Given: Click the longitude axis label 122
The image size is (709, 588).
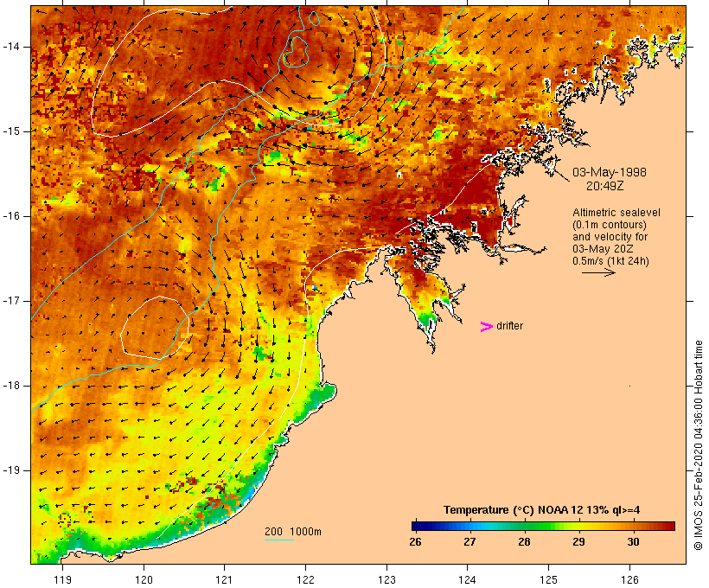Looking at the screenshot, I should pyautogui.click(x=306, y=579).
